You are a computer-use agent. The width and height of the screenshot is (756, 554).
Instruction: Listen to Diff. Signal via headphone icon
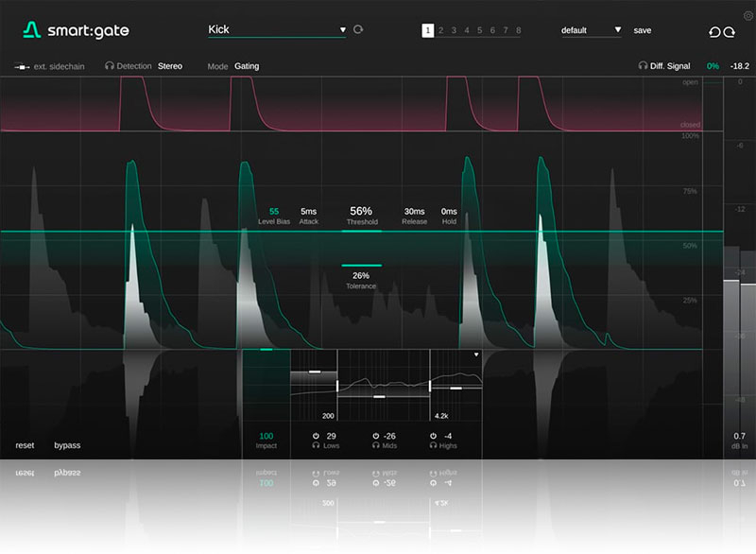(643, 66)
